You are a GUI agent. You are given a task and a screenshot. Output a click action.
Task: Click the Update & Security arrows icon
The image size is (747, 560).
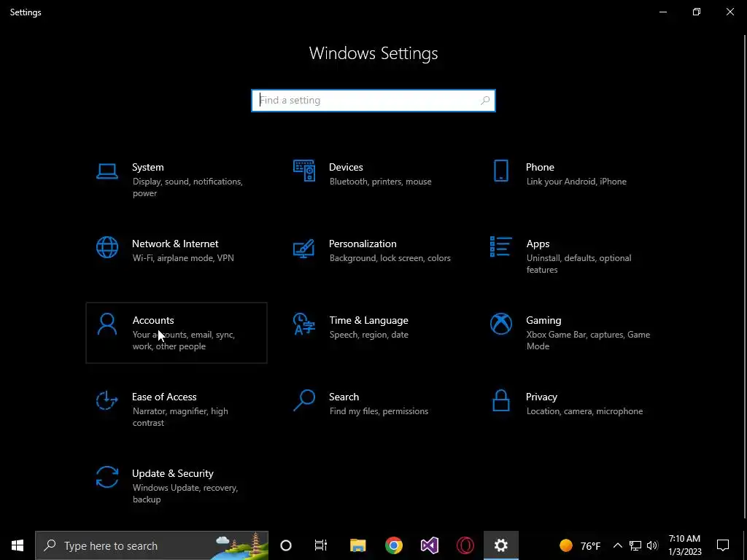tap(107, 477)
